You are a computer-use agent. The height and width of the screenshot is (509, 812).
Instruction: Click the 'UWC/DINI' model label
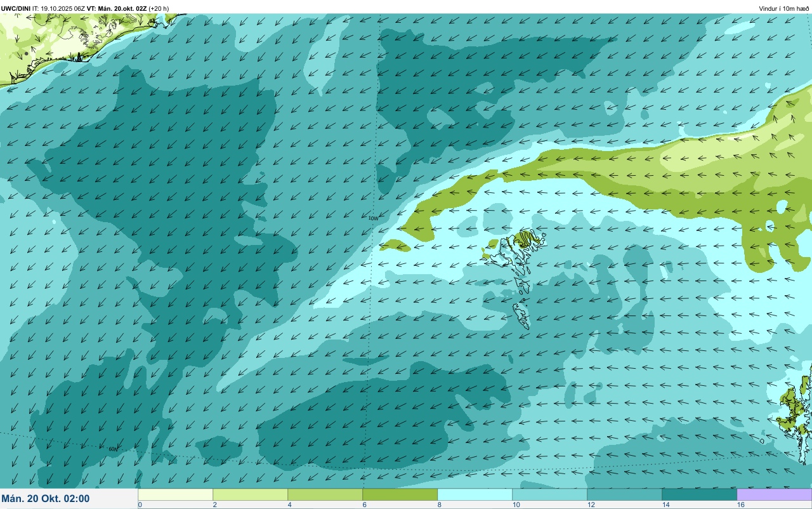coord(16,8)
